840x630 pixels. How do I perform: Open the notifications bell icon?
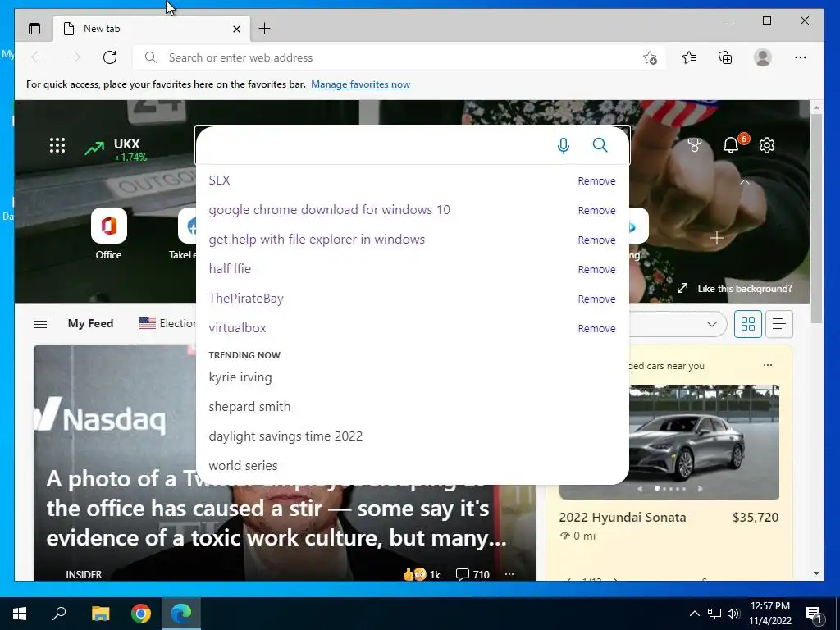click(731, 145)
